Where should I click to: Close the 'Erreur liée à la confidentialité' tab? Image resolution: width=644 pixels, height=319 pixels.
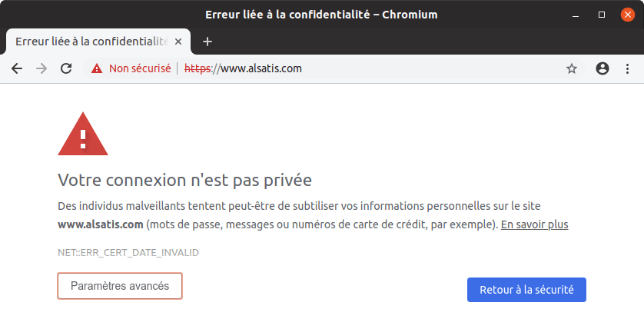pos(178,42)
